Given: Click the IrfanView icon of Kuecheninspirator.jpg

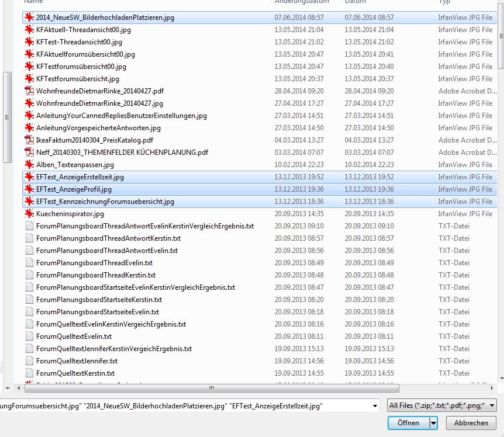Looking at the screenshot, I should (29, 214).
